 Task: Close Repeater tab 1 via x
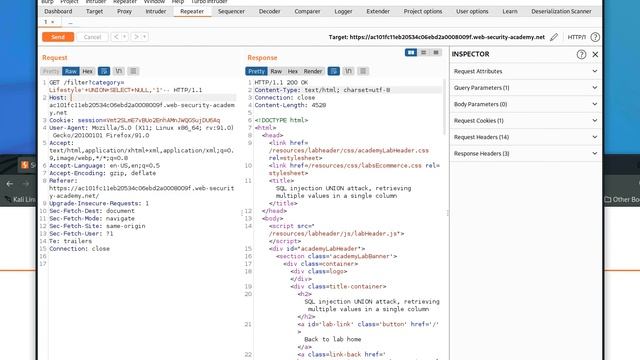point(53,22)
